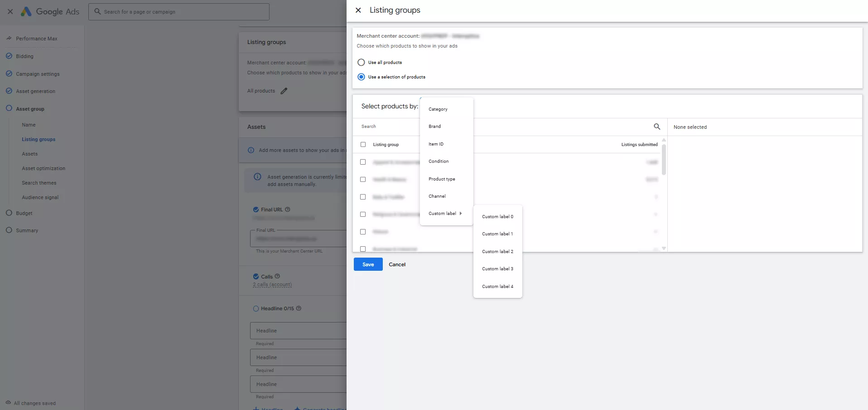
Task: Close the Listing groups panel
Action: coord(358,10)
